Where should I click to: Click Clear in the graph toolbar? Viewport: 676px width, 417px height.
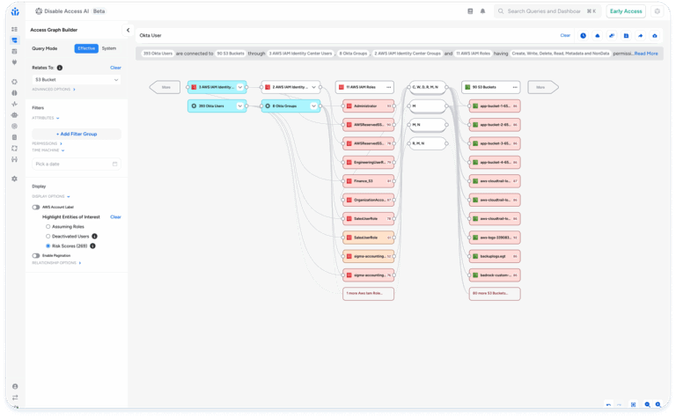pos(565,35)
